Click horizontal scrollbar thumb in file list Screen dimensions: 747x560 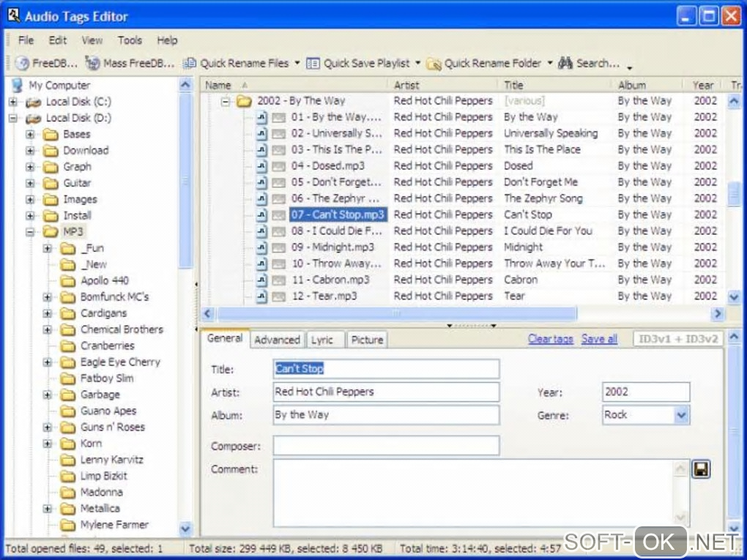pyautogui.click(x=396, y=314)
